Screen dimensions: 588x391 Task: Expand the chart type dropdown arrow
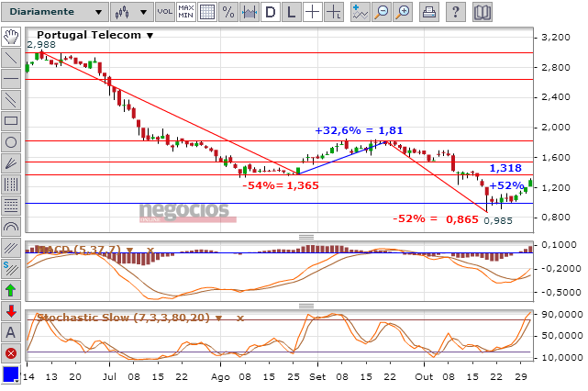[x=143, y=12]
